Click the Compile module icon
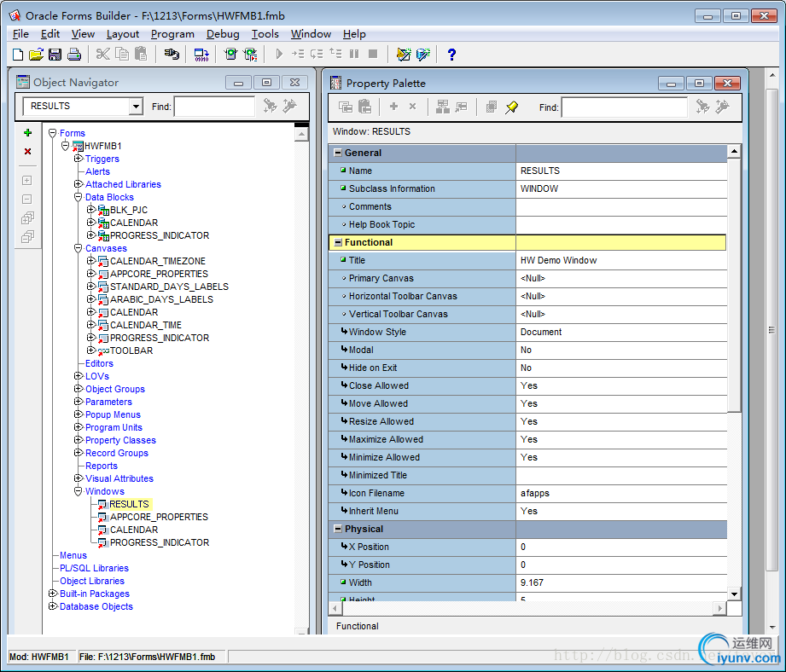This screenshot has width=786, height=672. click(201, 54)
